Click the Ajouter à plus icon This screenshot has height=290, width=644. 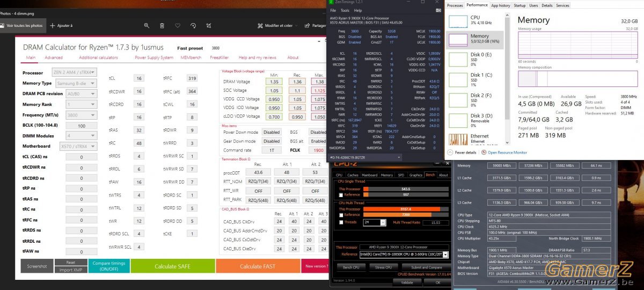pyautogui.click(x=53, y=25)
